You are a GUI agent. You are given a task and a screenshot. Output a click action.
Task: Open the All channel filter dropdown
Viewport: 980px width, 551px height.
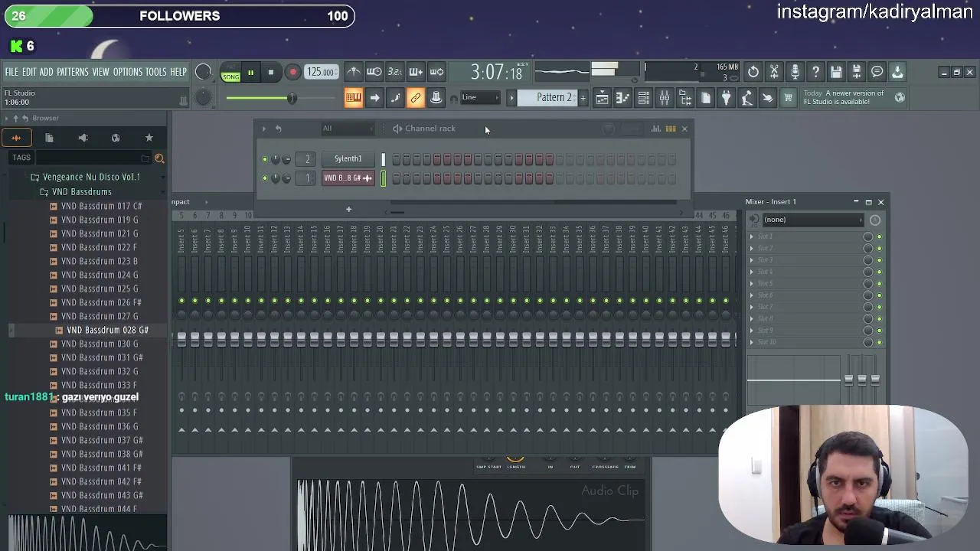click(348, 129)
